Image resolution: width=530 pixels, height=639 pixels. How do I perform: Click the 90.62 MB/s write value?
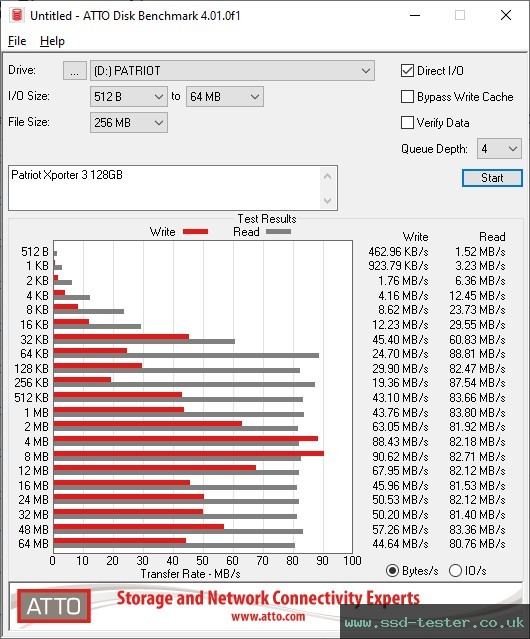tap(400, 457)
